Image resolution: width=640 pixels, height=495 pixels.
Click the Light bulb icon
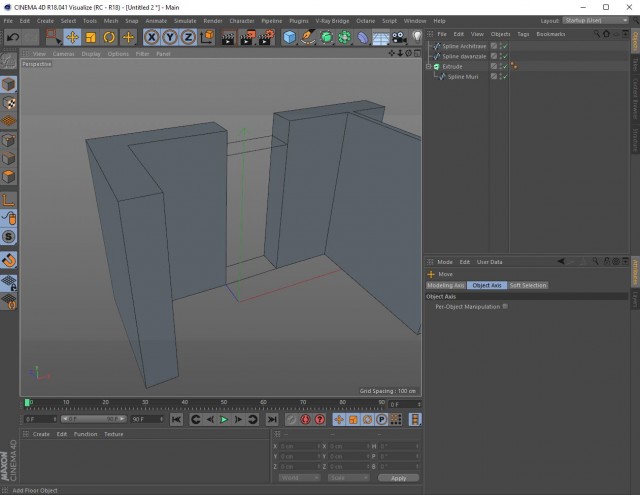[416, 37]
